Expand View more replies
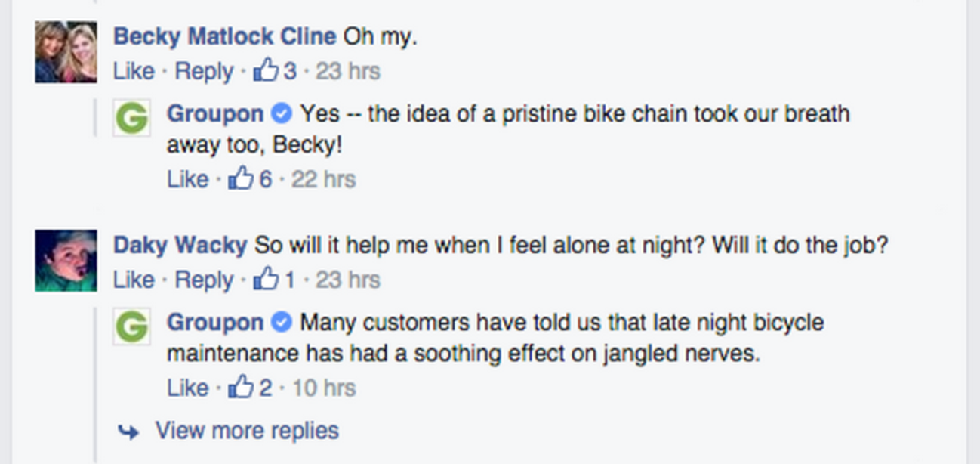 tap(247, 430)
